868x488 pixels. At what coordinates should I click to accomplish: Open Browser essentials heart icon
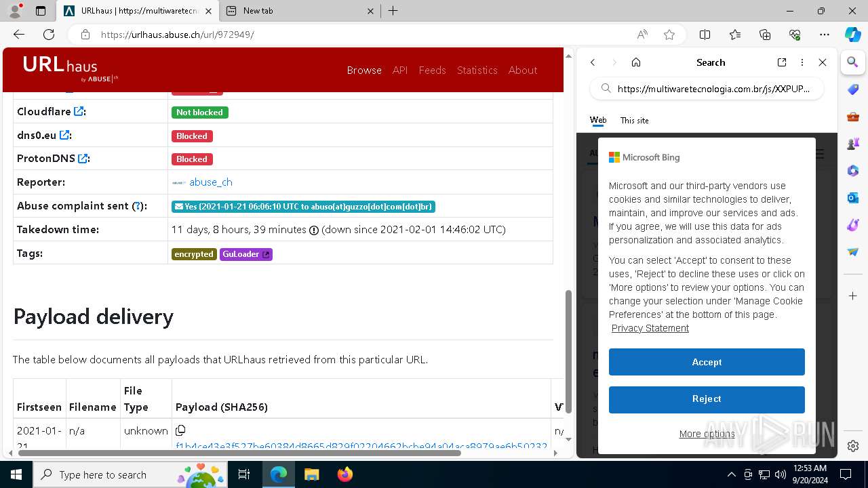795,35
